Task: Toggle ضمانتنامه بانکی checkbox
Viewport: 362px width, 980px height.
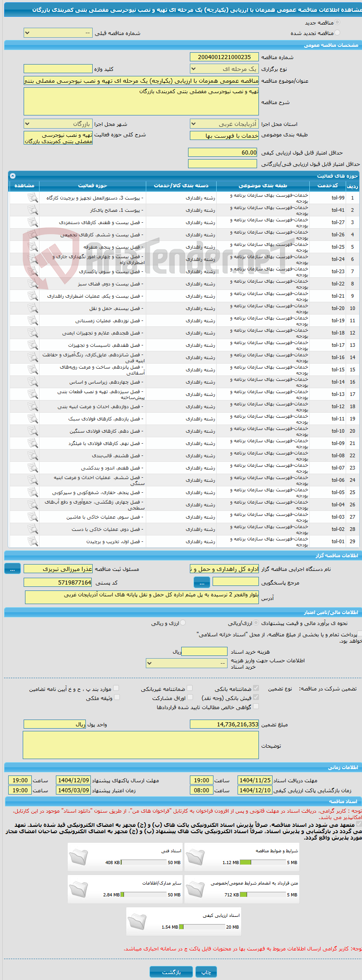Action: click(256, 689)
